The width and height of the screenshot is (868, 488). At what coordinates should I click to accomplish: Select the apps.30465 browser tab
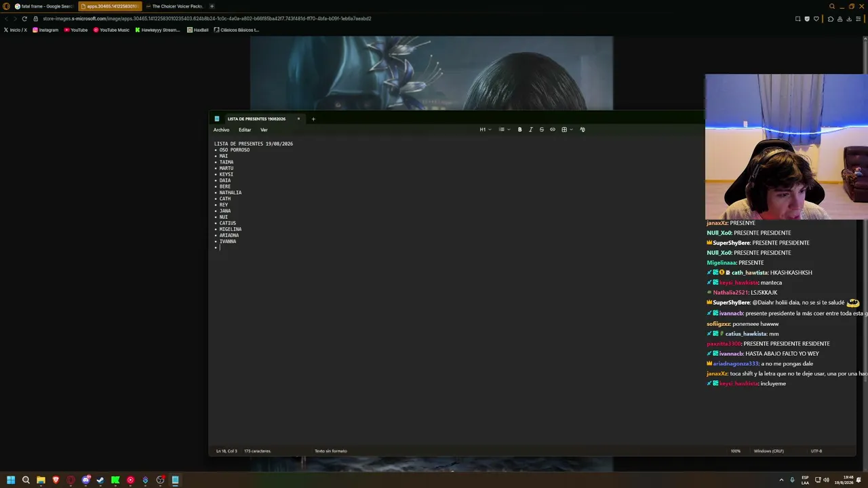111,6
